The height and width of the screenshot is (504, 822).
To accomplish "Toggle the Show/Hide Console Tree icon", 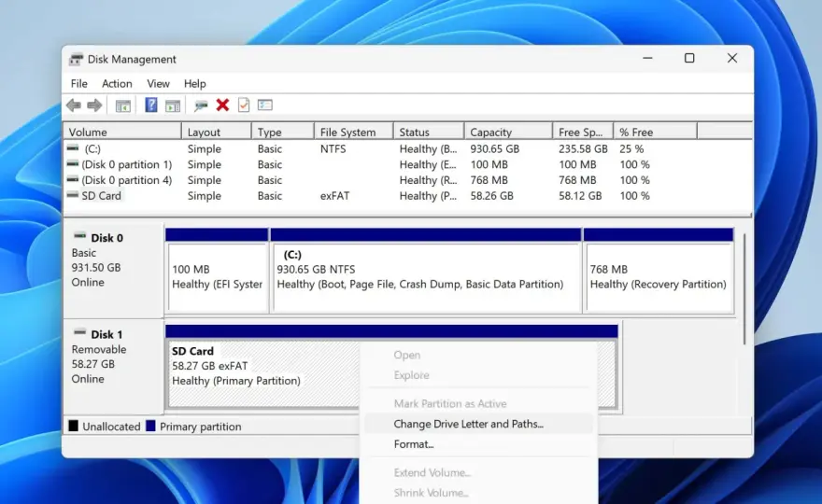I will [x=123, y=105].
